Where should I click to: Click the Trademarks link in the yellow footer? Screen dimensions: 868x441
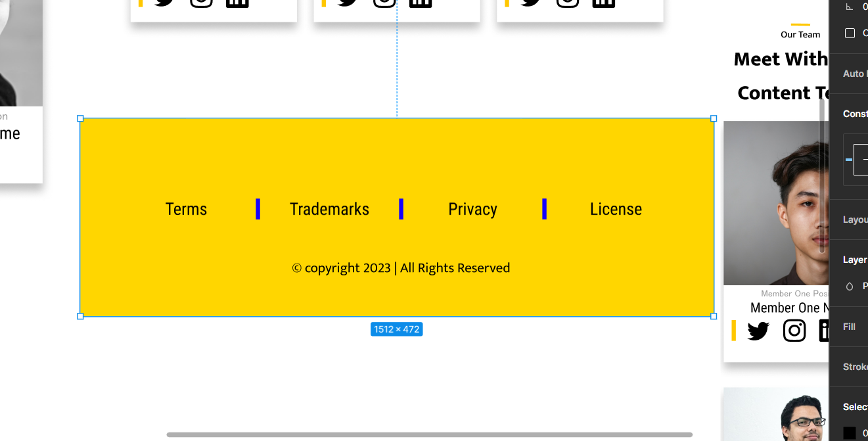329,209
